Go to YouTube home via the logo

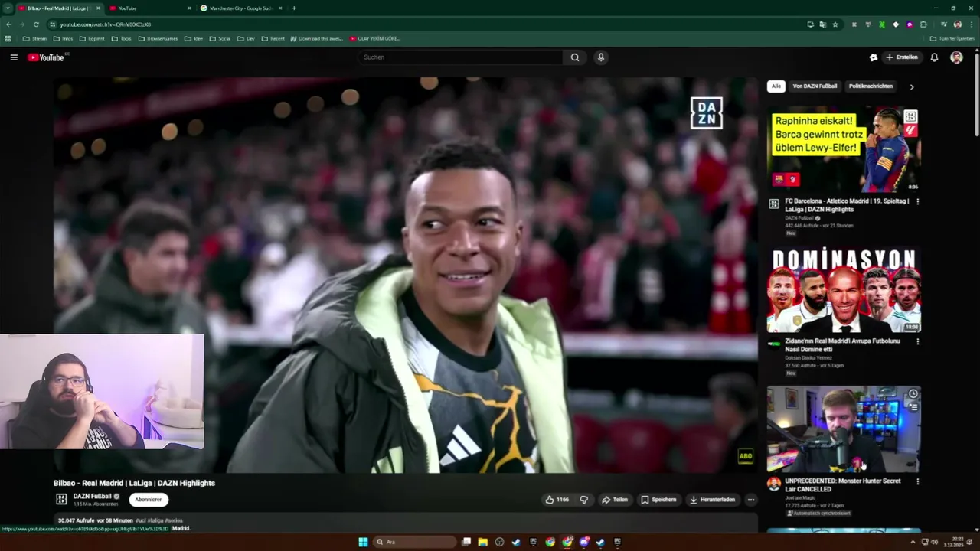46,57
